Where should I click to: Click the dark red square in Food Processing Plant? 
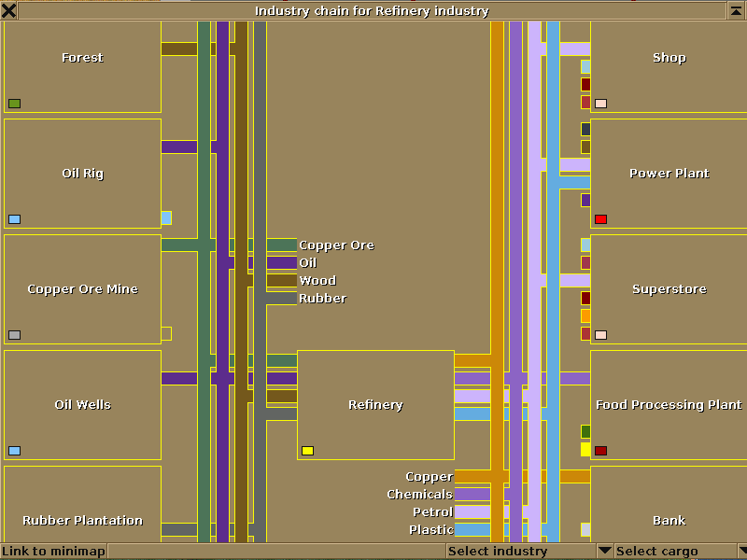pos(600,451)
